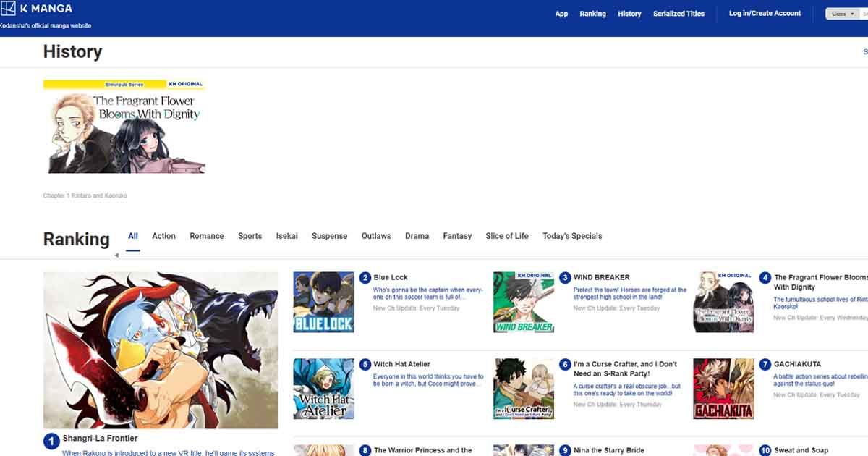Click the Shangri-La Frontier title

(100, 439)
